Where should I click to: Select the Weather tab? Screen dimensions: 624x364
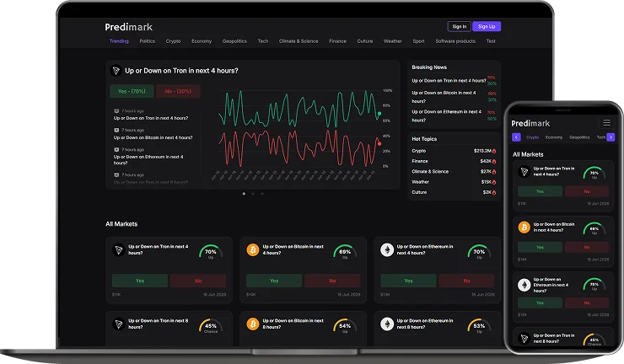tap(392, 41)
